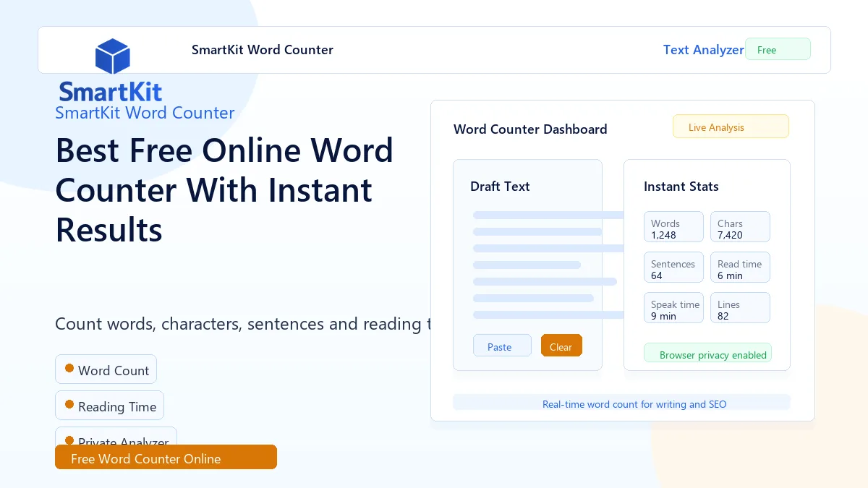Click the Instant Stats heading
Image resolution: width=868 pixels, height=488 pixels.
(x=681, y=186)
